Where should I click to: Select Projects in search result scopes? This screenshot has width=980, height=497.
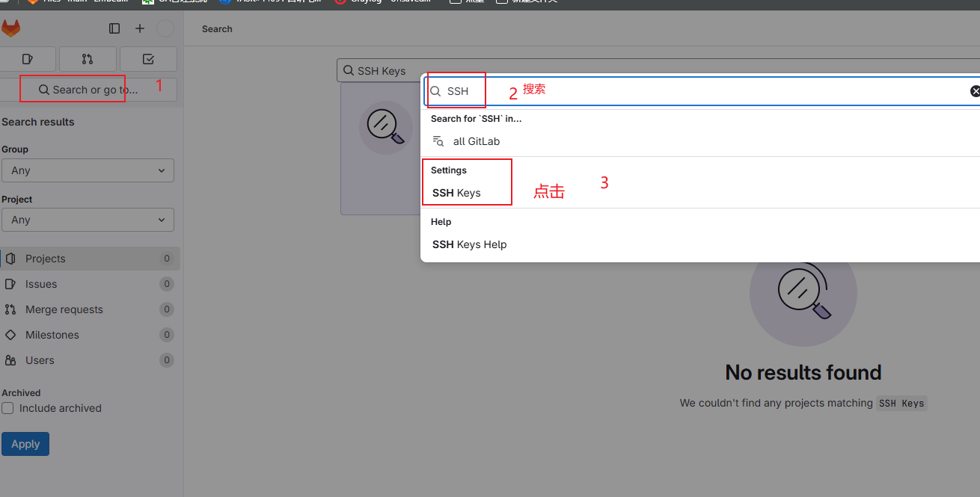(x=90, y=259)
